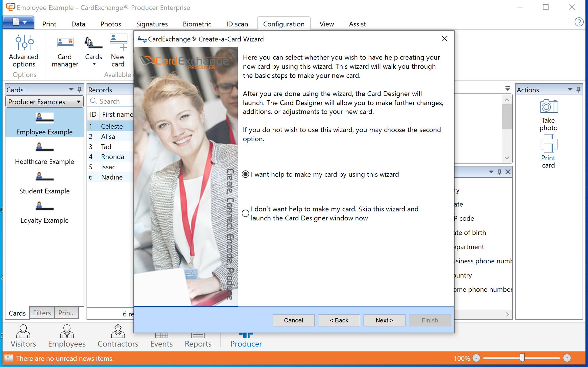Pin the Cards panel

click(x=80, y=89)
